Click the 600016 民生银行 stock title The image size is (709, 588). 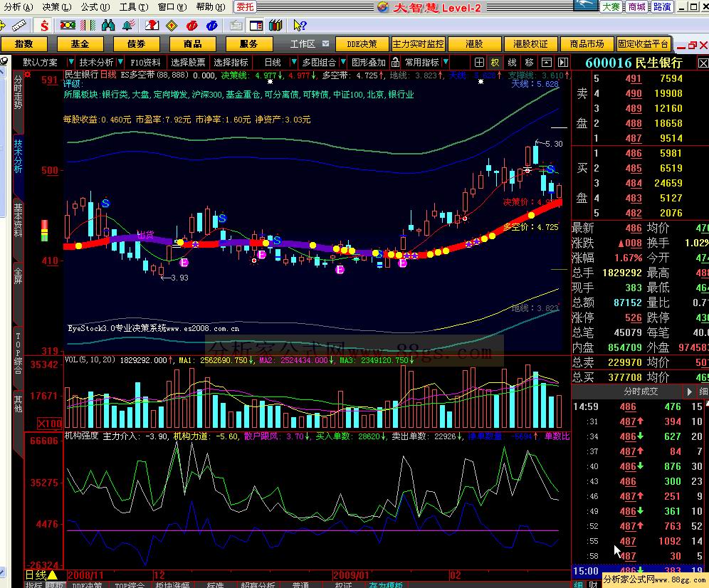[x=634, y=63]
